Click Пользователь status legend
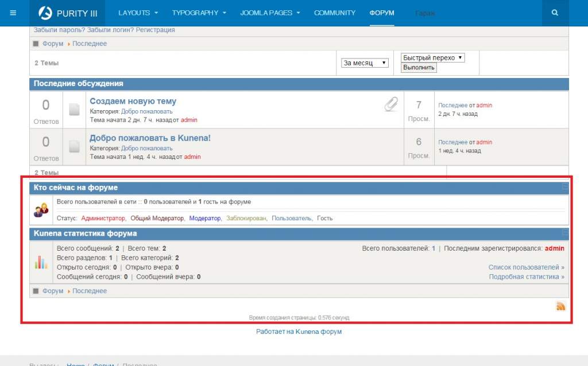Image resolution: width=588 pixels, height=366 pixels. coord(291,219)
